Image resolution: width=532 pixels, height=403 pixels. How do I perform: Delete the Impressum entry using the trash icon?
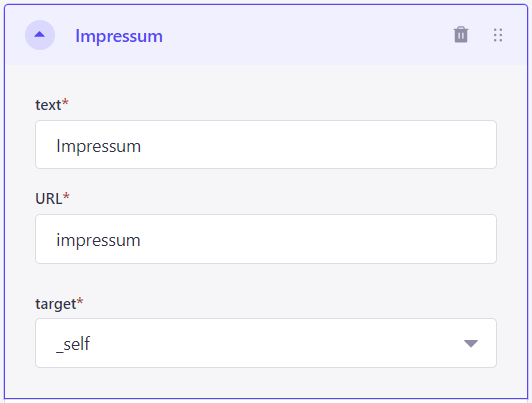461,35
